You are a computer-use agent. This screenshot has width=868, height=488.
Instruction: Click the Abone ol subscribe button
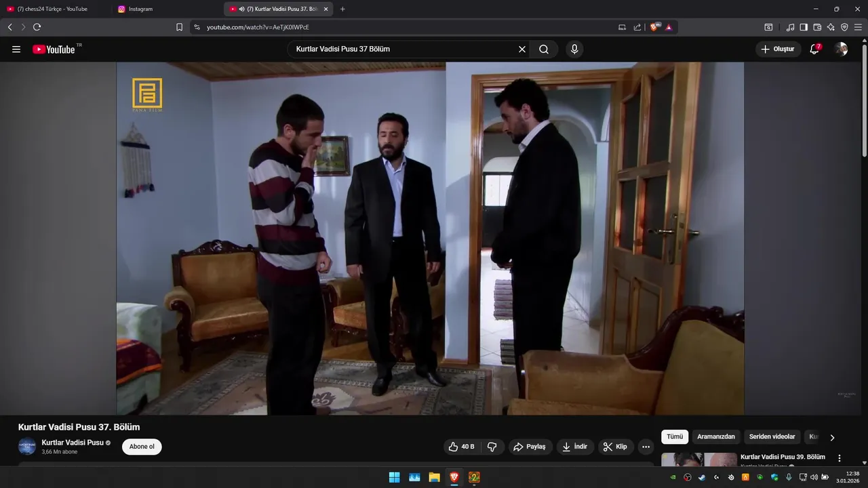pos(142,447)
